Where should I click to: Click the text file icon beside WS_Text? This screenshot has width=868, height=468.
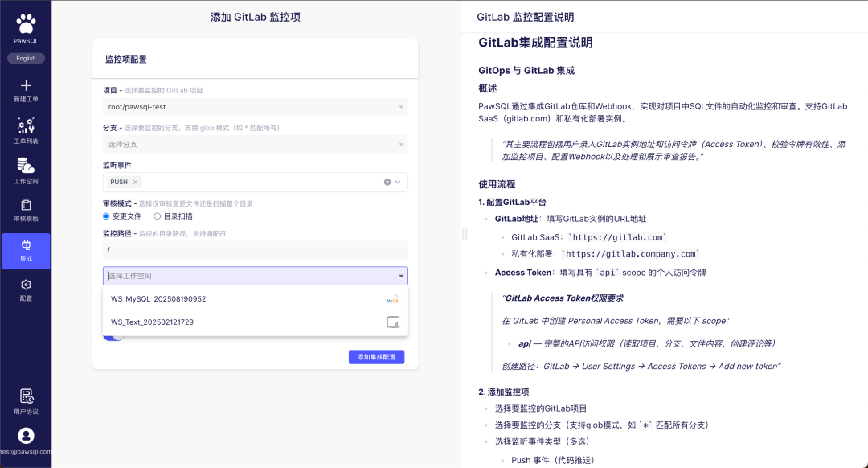393,322
